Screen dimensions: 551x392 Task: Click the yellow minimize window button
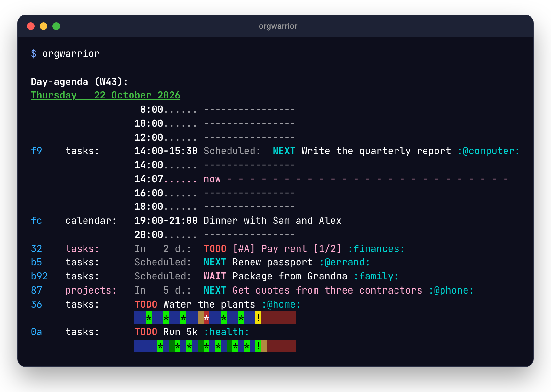44,26
